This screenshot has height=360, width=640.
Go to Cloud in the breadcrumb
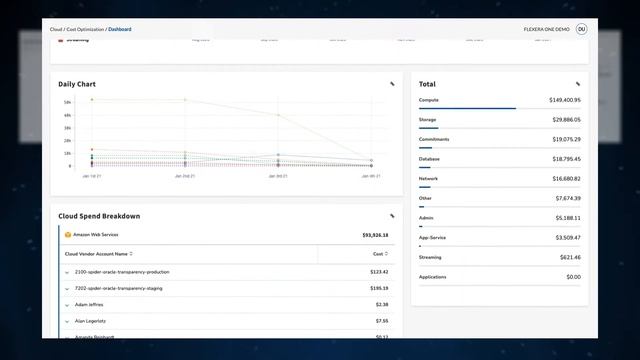[56, 29]
